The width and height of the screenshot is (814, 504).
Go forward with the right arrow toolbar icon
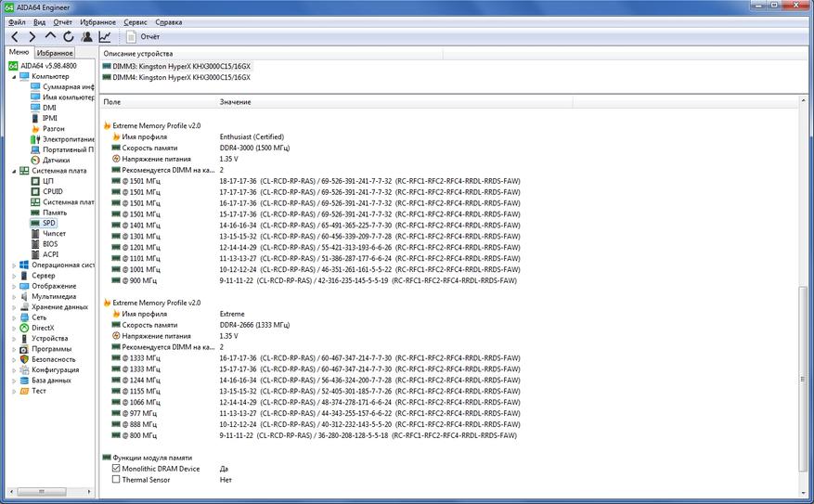coord(32,36)
